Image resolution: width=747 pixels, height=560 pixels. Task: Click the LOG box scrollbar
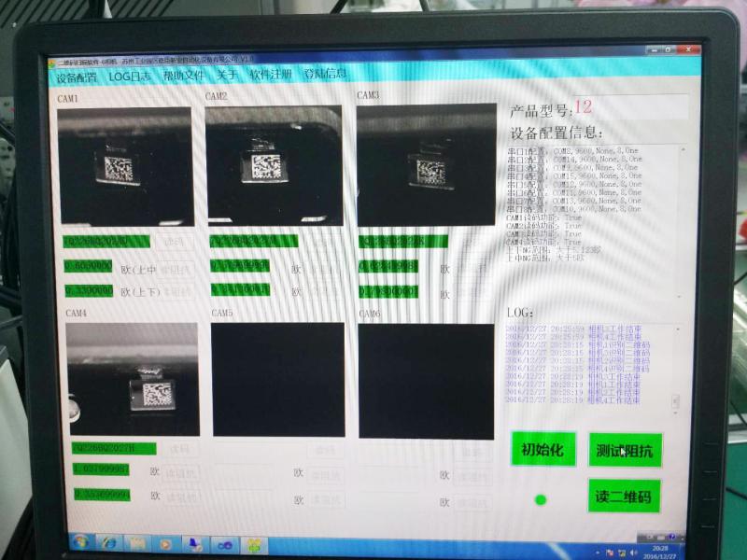pyautogui.click(x=676, y=370)
